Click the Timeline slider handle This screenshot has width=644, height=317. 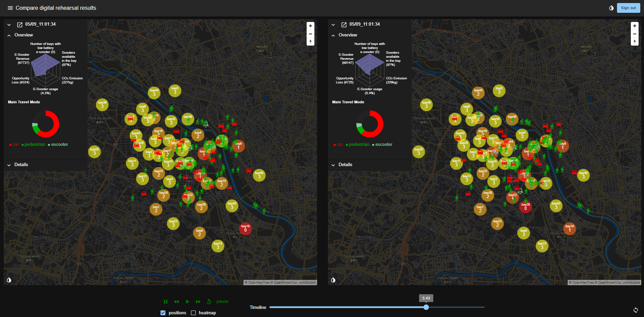click(x=426, y=307)
